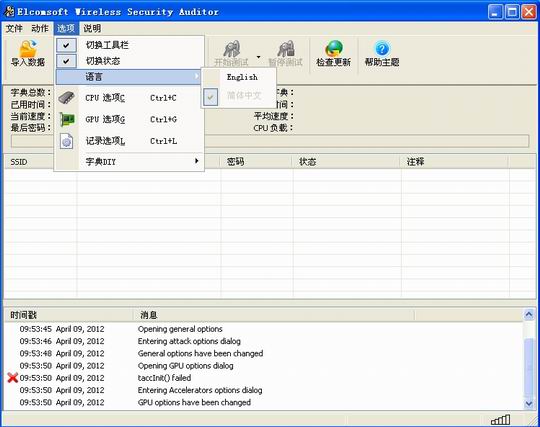Click the log scrollbar up arrow
The width and height of the screenshot is (540, 427).
(x=529, y=315)
